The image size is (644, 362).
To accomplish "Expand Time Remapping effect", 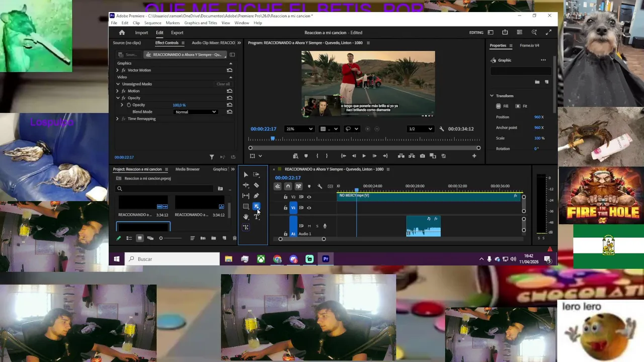I will pos(118,119).
